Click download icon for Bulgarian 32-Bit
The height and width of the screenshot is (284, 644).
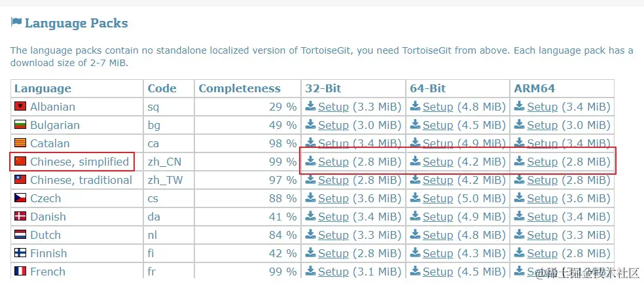click(x=310, y=124)
